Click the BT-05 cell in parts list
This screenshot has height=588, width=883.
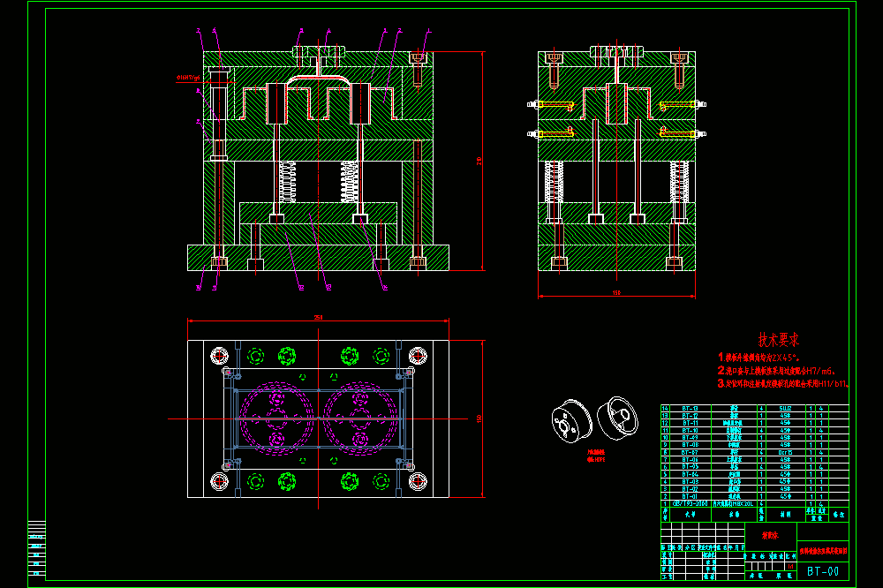691,467
